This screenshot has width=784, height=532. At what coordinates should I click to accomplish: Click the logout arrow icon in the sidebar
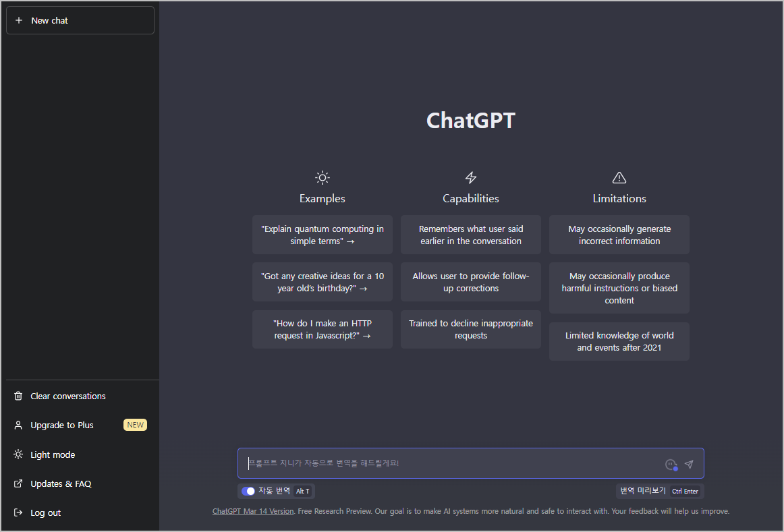pyautogui.click(x=18, y=512)
